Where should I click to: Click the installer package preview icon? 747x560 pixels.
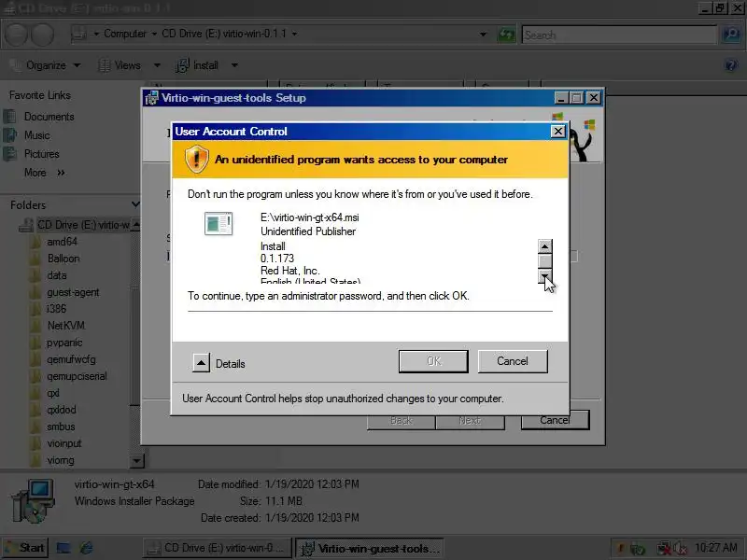pyautogui.click(x=34, y=501)
